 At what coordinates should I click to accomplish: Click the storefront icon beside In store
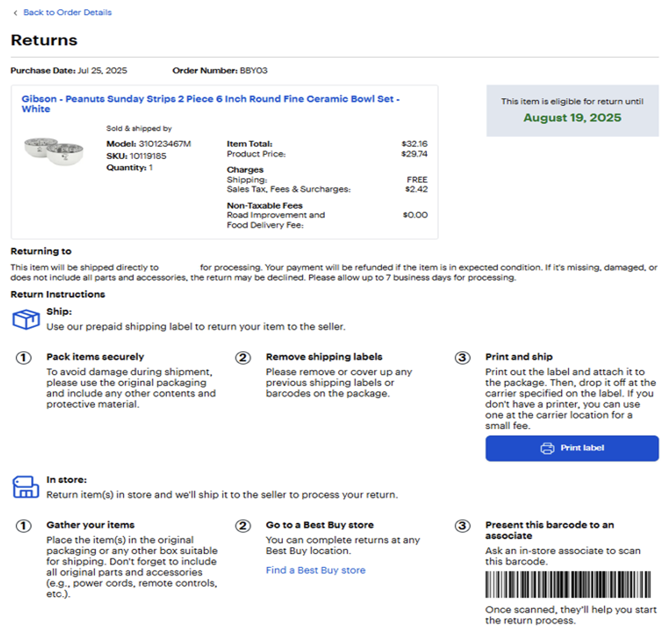point(26,487)
